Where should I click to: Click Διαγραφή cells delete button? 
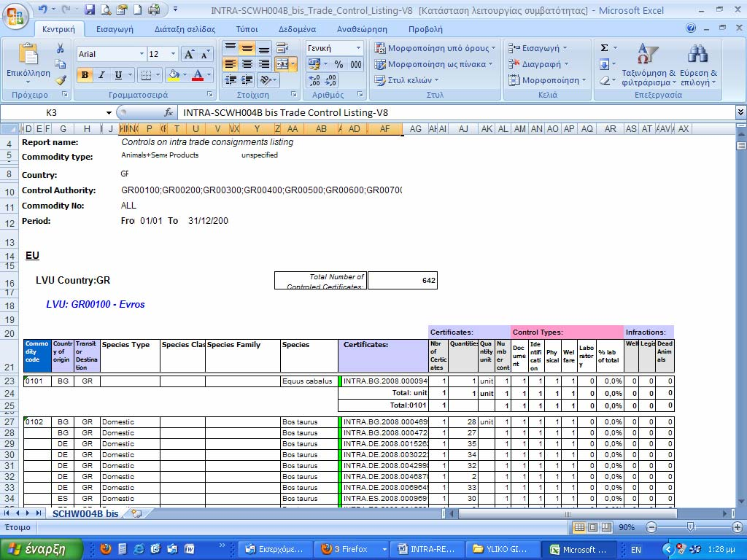pyautogui.click(x=538, y=64)
